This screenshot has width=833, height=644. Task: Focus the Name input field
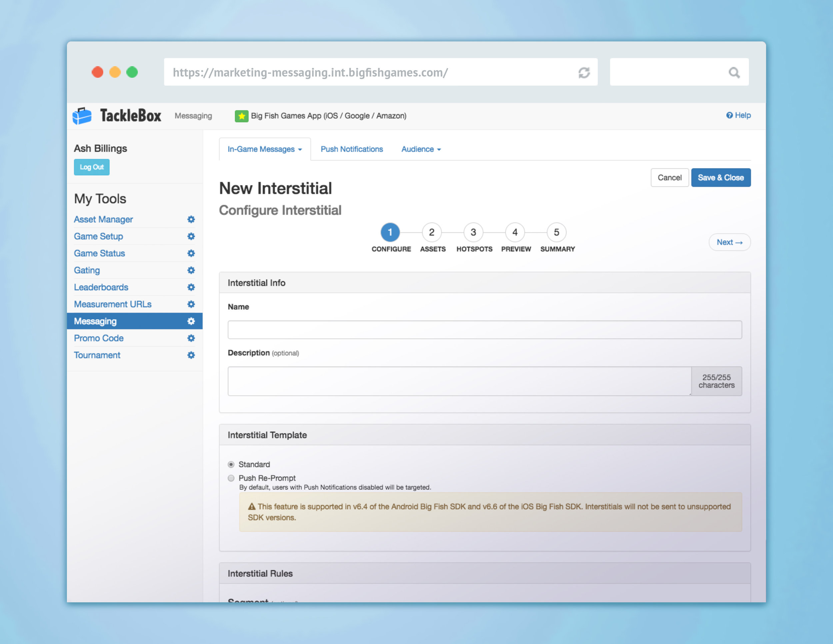(x=485, y=330)
